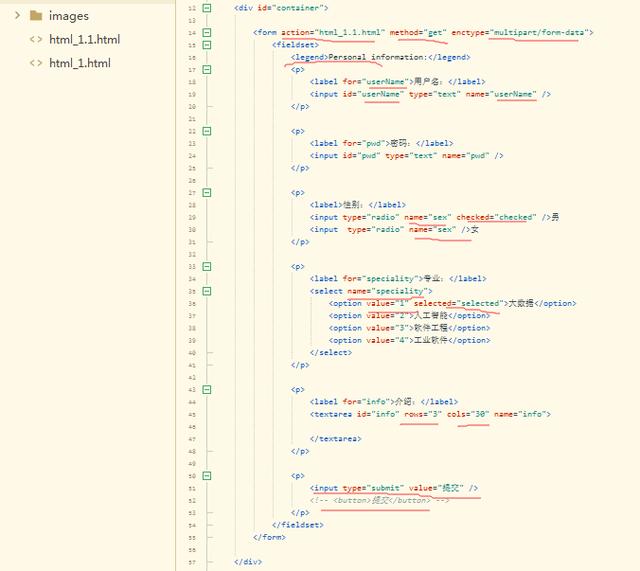Click the opening <fieldset> tag
The height and width of the screenshot is (571, 640).
pyautogui.click(x=295, y=44)
